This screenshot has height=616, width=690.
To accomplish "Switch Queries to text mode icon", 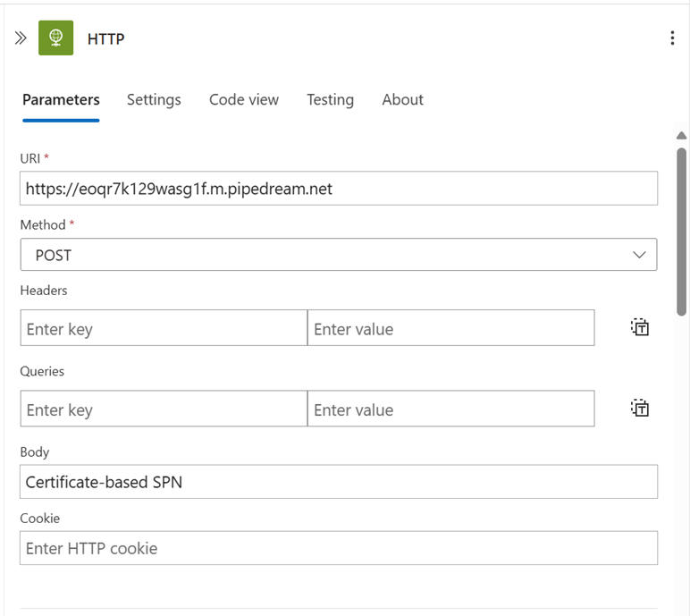I will 640,409.
